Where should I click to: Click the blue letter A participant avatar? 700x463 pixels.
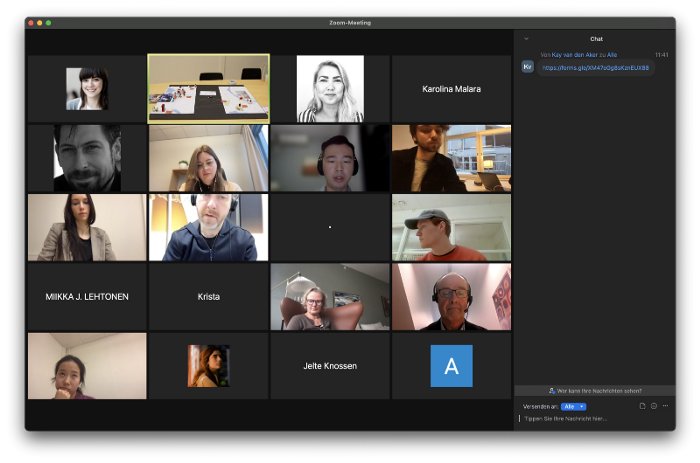tap(451, 366)
